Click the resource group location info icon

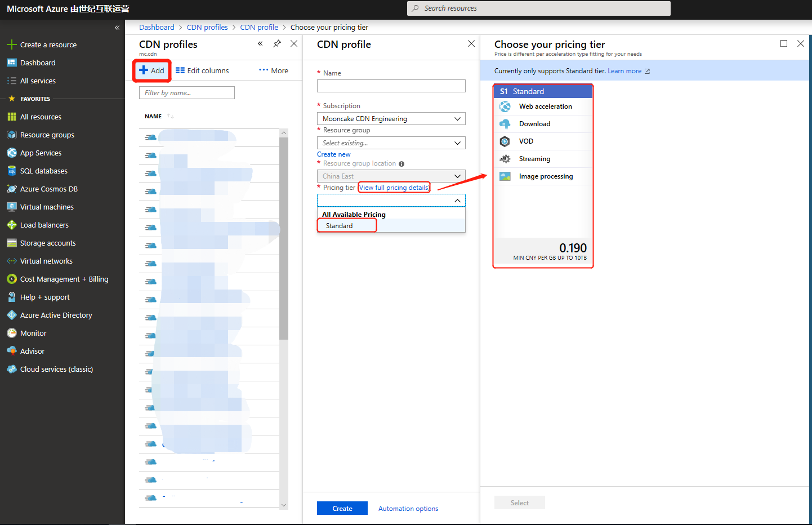coord(401,164)
